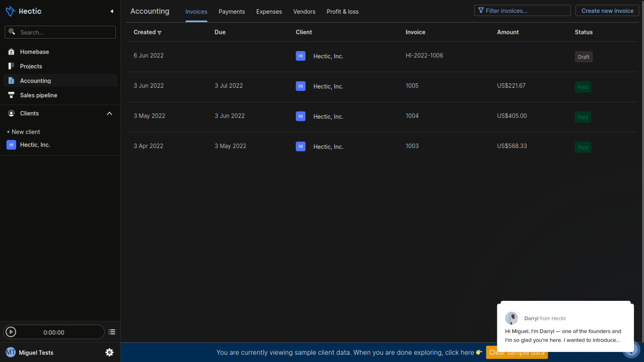
Task: Click the Hectic logo icon
Action: click(x=11, y=11)
